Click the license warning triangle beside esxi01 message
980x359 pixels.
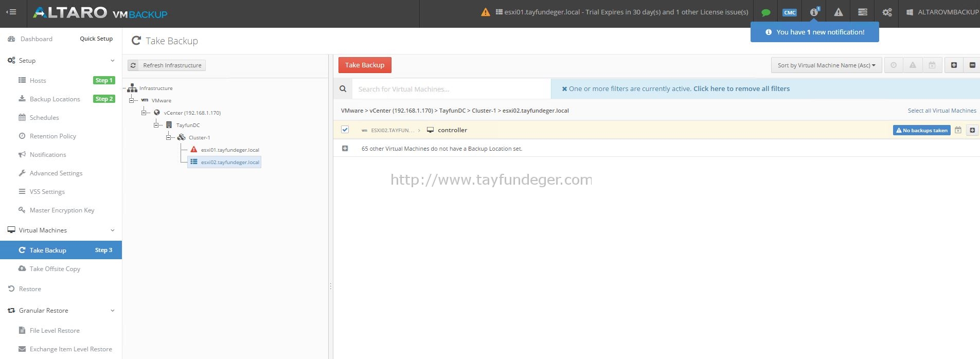pyautogui.click(x=486, y=12)
